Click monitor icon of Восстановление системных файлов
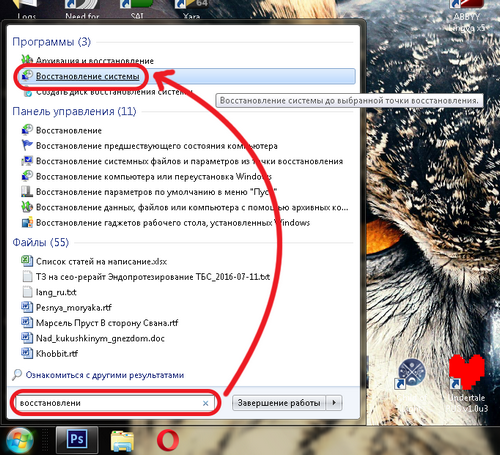The height and width of the screenshot is (455, 500). pyautogui.click(x=27, y=161)
